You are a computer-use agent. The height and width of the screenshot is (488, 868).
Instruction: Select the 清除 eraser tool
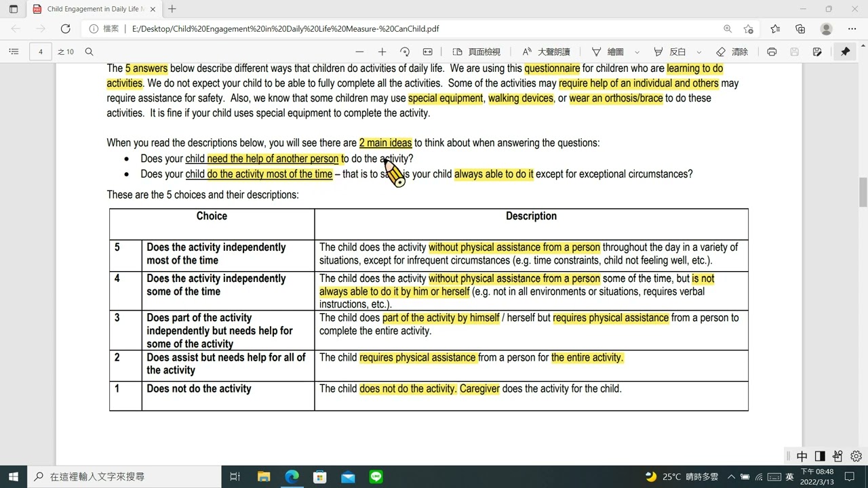pyautogui.click(x=732, y=52)
